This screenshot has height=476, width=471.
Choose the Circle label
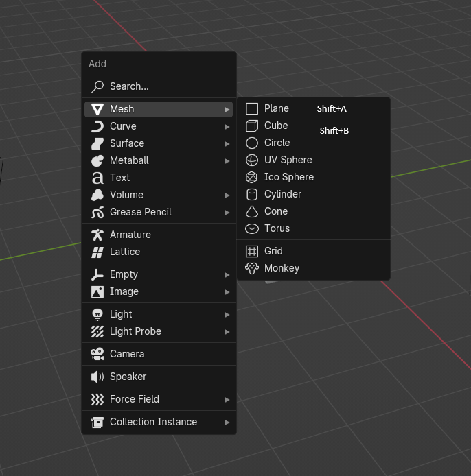[x=277, y=143]
